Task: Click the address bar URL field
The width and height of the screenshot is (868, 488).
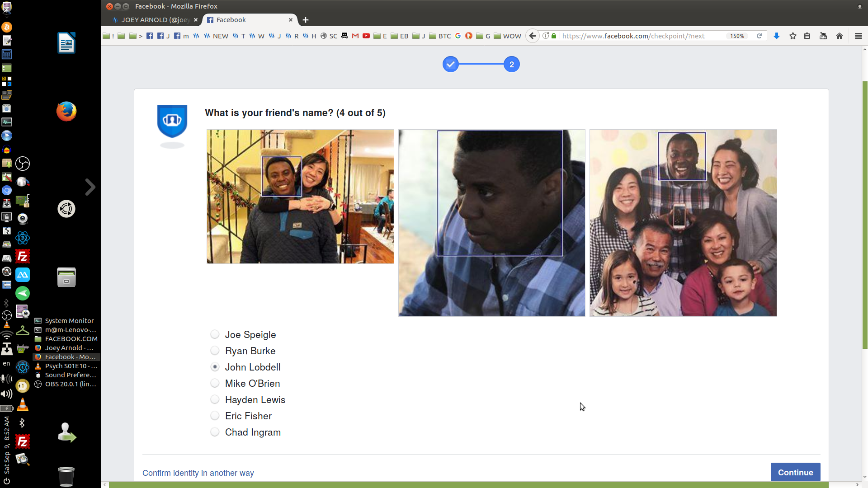Action: coord(642,36)
